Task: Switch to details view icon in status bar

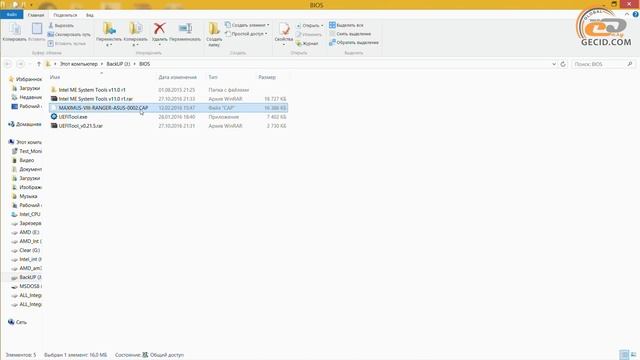Action: pos(624,354)
